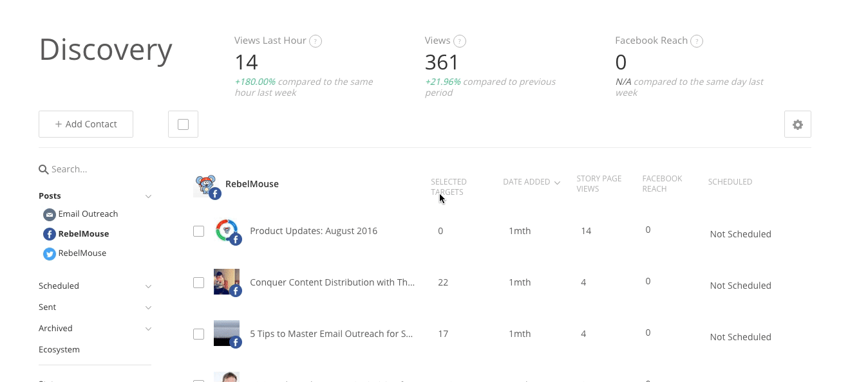Click the Views help question icon
This screenshot has width=868, height=382.
click(460, 41)
